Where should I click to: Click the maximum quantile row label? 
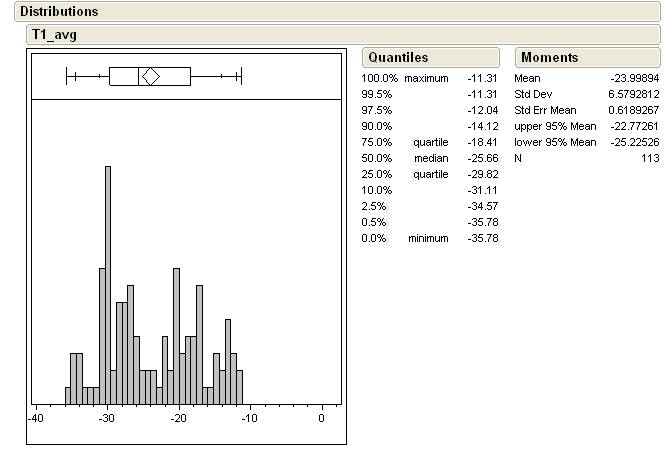pyautogui.click(x=426, y=78)
